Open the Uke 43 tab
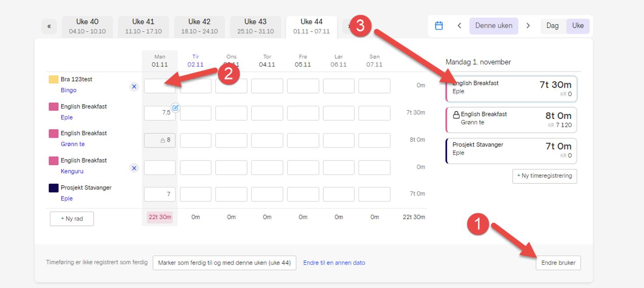Image resolution: width=644 pixels, height=288 pixels. pyautogui.click(x=255, y=27)
